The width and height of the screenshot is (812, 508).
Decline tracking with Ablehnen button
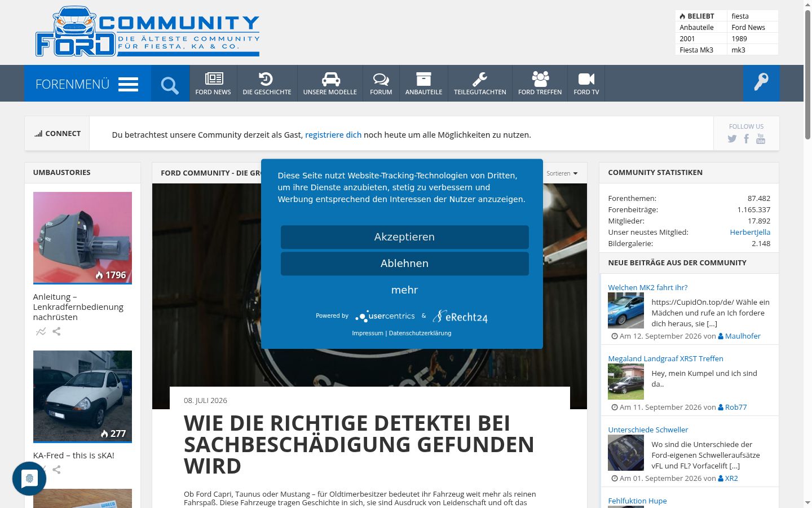coord(405,264)
